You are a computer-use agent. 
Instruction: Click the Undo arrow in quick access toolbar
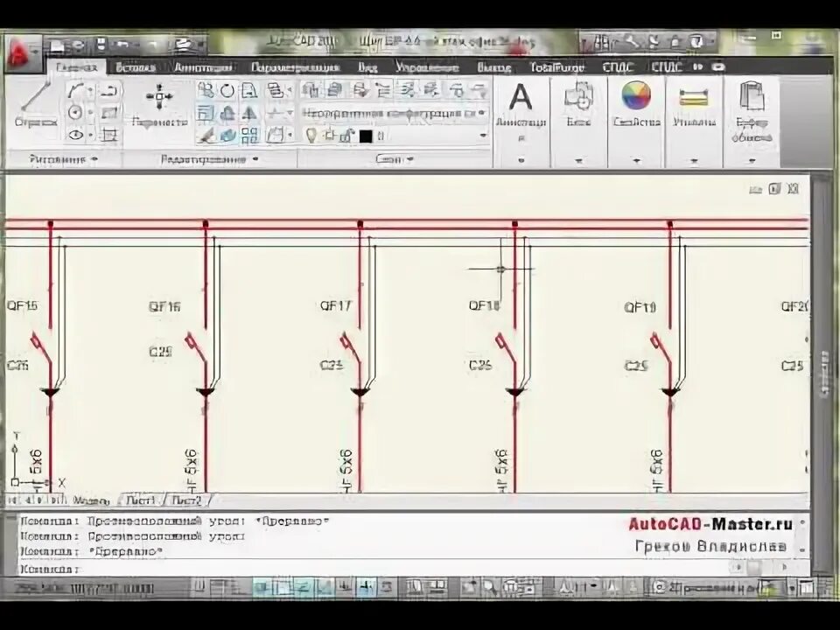pyautogui.click(x=122, y=45)
